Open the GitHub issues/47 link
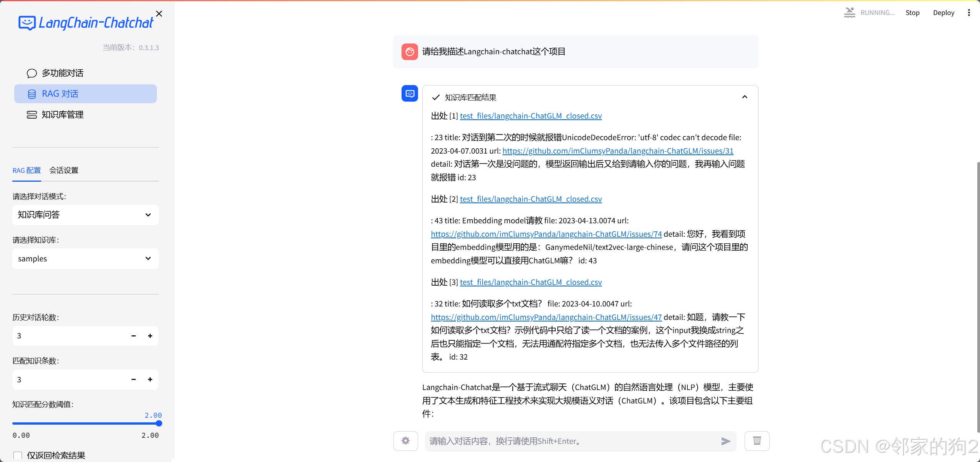 [x=546, y=317]
